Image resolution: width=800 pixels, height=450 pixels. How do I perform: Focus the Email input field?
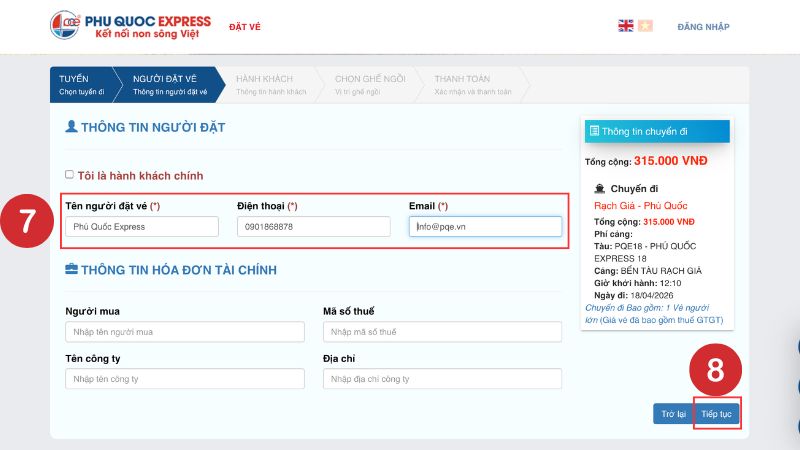click(485, 227)
